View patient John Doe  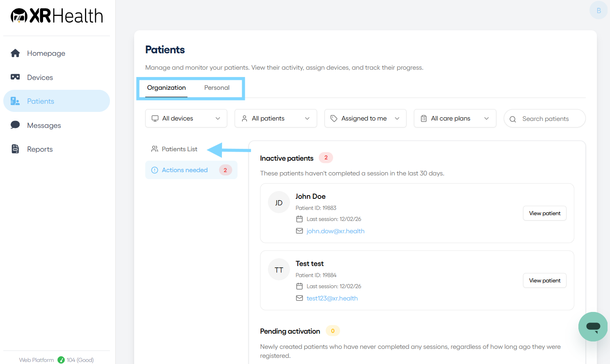point(545,213)
